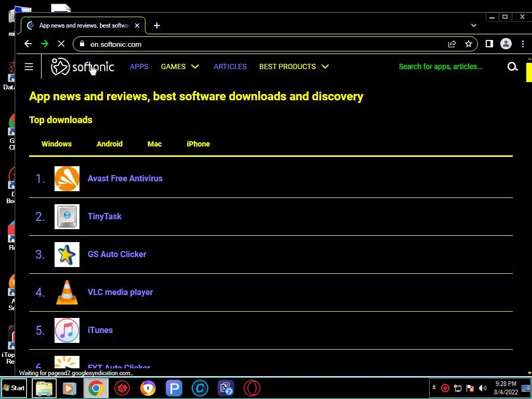
Task: Open the tab search dropdown arrow
Action: (x=474, y=25)
